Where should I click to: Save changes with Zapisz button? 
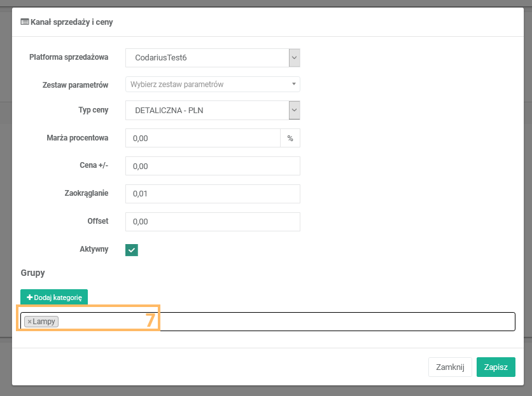[495, 367]
